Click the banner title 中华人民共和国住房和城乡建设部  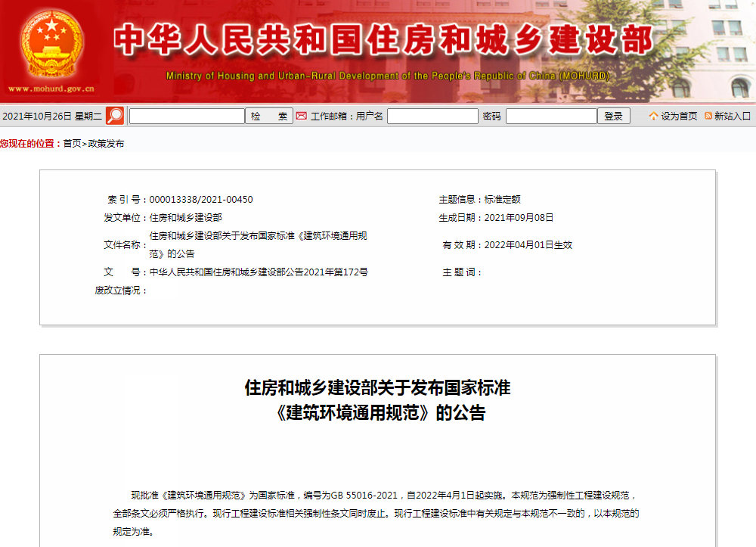(x=383, y=39)
